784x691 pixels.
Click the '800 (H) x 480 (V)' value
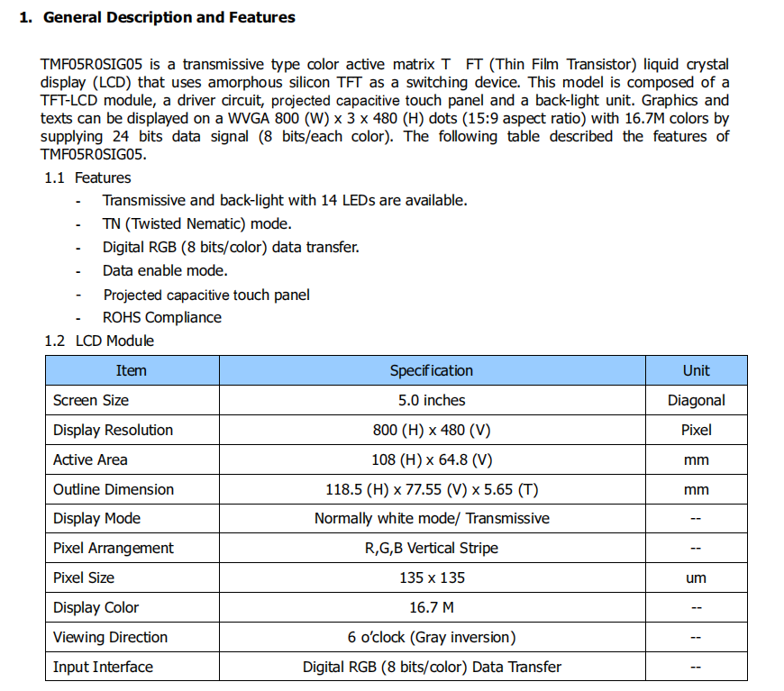(x=432, y=430)
